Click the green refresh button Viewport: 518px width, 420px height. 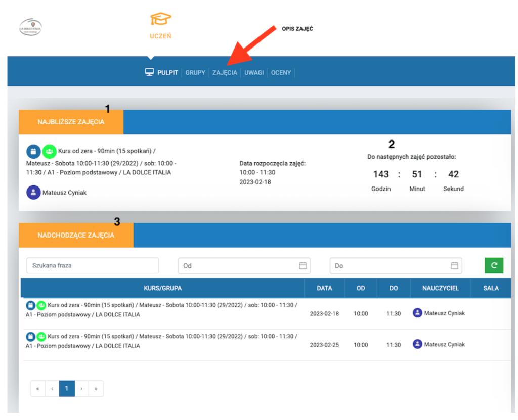494,265
